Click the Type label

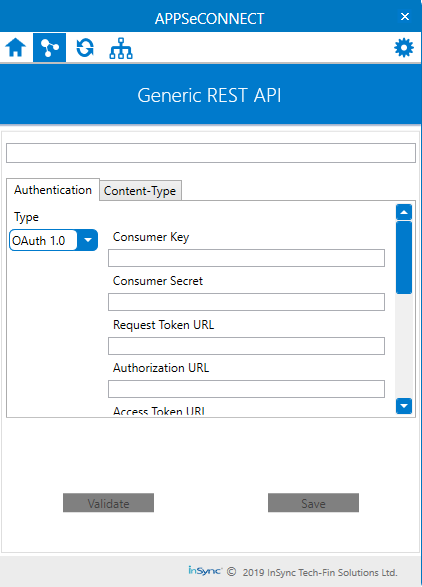[26, 217]
